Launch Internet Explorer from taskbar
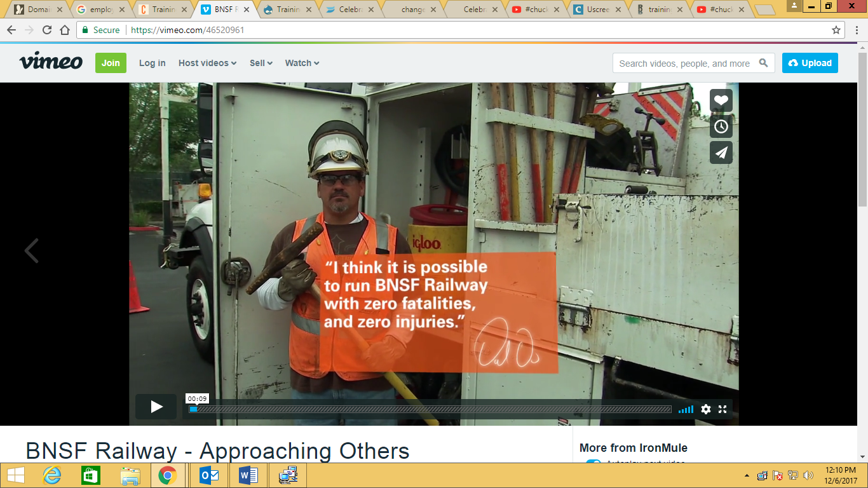 point(52,475)
